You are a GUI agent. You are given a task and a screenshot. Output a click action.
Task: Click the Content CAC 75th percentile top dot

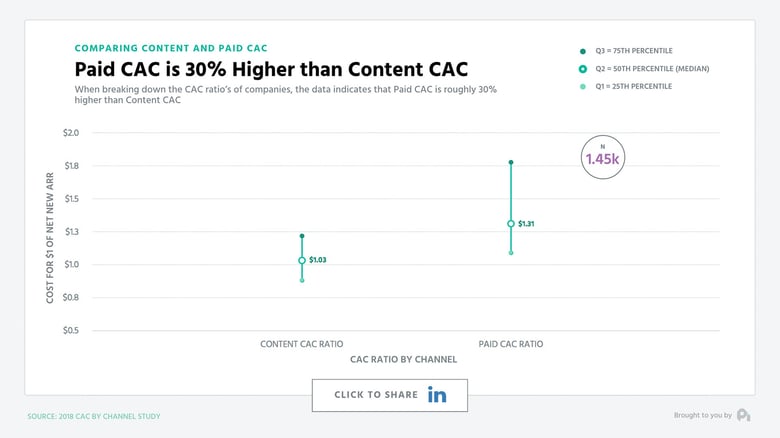pos(302,236)
